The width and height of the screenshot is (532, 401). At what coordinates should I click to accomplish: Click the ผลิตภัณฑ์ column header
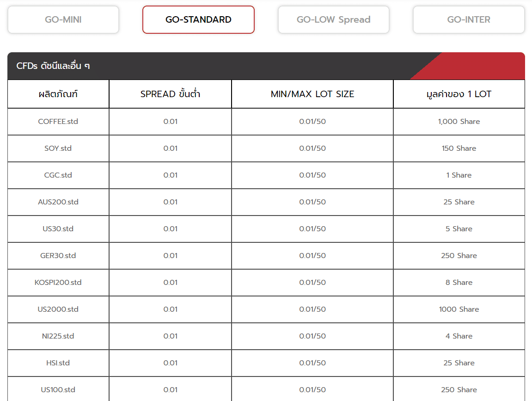(x=58, y=94)
